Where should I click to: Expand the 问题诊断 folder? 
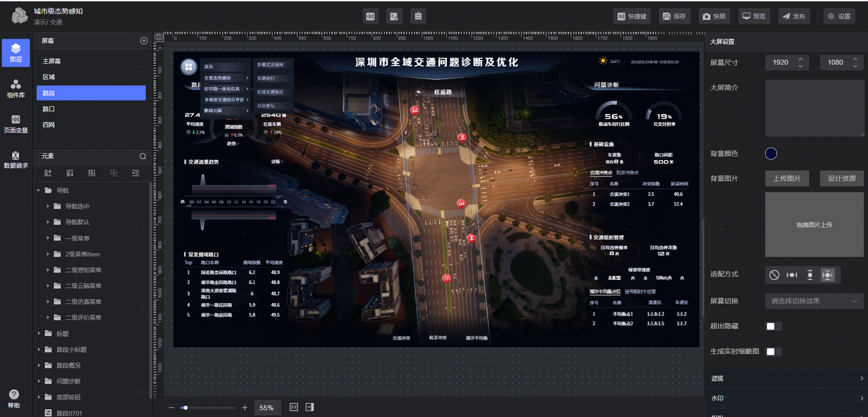(x=39, y=381)
